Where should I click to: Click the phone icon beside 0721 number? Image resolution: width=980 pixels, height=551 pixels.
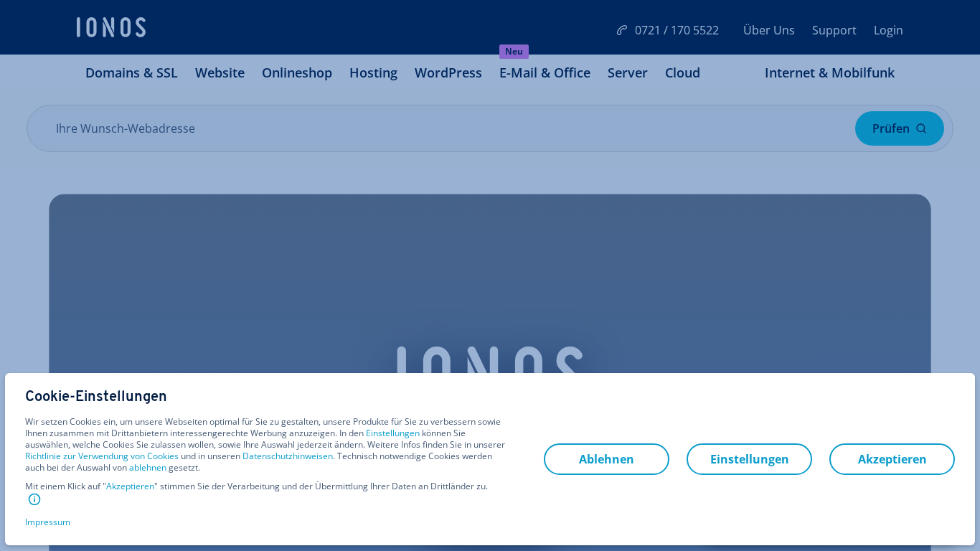click(x=622, y=30)
